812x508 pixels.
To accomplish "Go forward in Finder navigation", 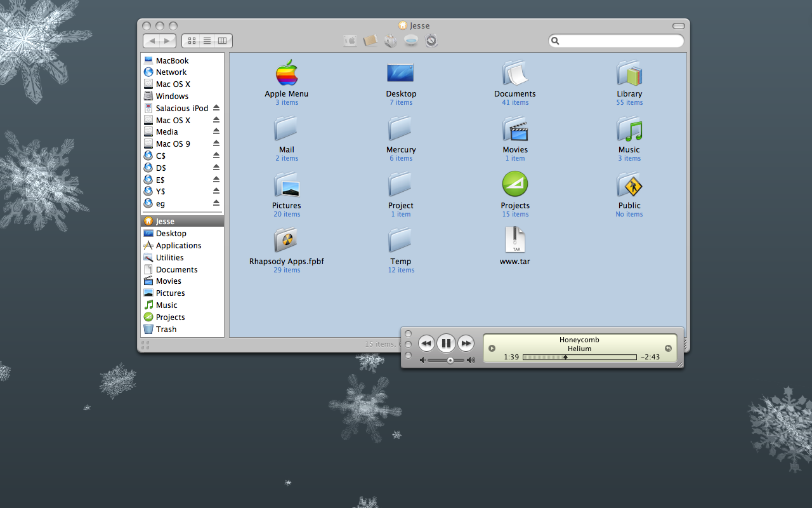I will pos(168,41).
